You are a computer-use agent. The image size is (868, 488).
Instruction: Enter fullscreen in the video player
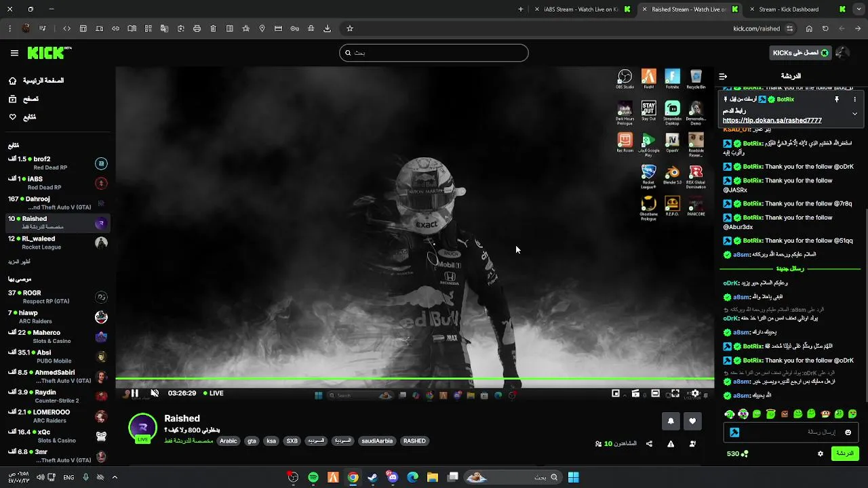click(x=675, y=393)
